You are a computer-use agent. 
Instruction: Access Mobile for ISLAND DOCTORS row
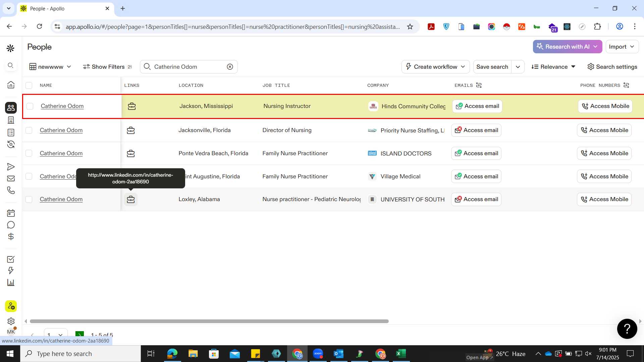coord(604,154)
